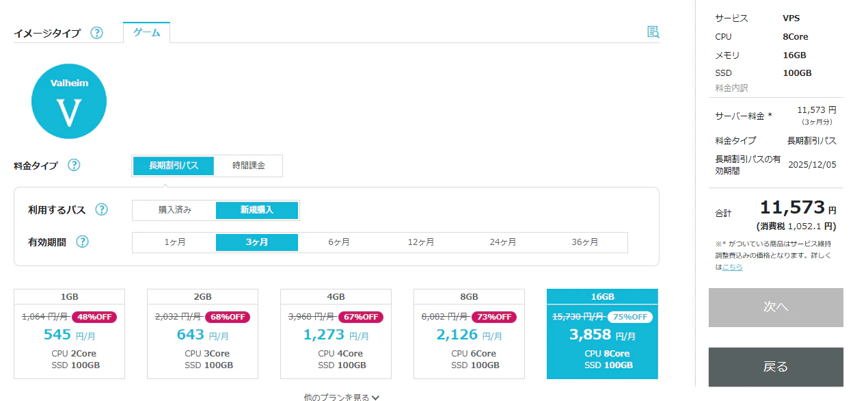868x401 pixels.
Task: Switch to the ゲーム tab
Action: (146, 33)
